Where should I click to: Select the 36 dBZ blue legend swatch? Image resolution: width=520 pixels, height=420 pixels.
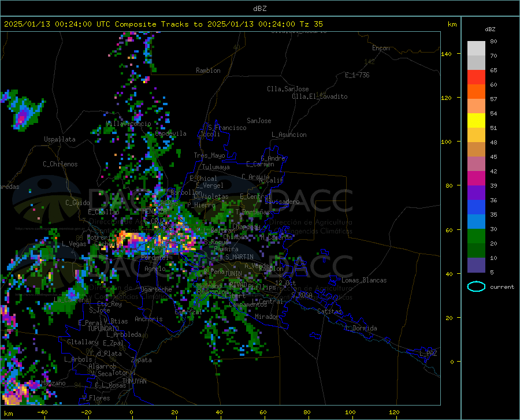pos(476,207)
